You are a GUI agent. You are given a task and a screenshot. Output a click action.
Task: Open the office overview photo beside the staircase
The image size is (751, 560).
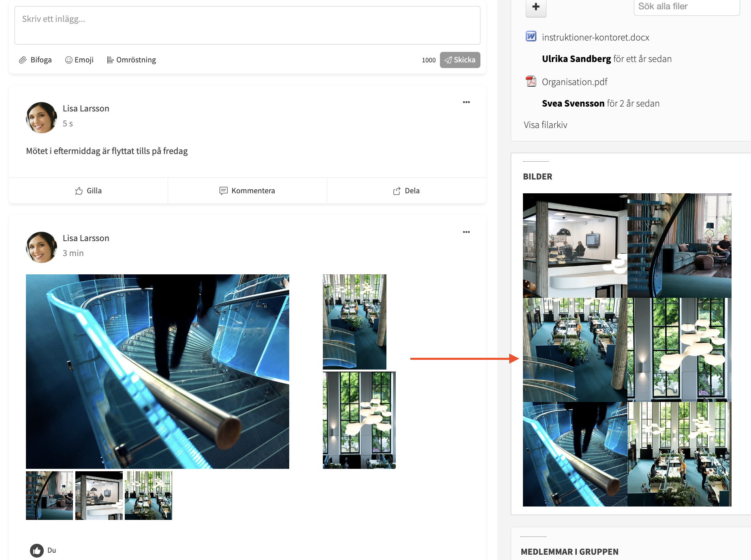[x=354, y=322]
